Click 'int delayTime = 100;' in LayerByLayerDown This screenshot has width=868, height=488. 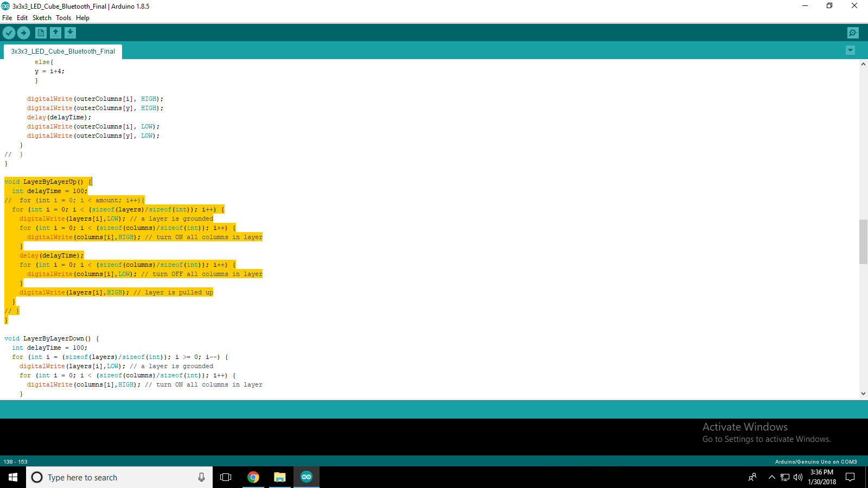[49, 348]
